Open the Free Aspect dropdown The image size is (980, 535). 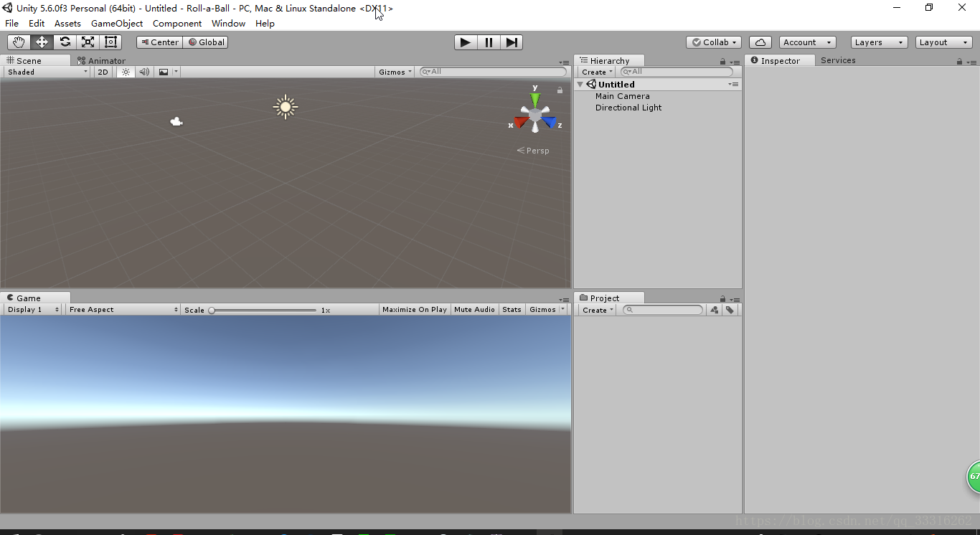pyautogui.click(x=123, y=310)
